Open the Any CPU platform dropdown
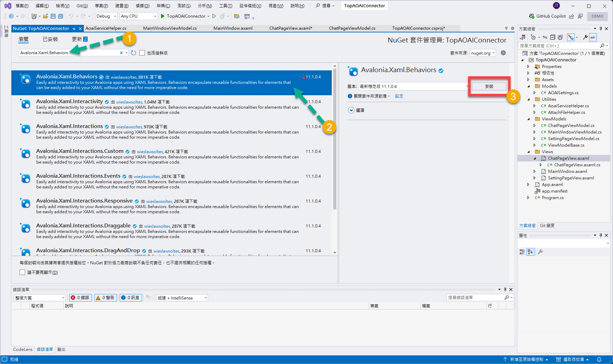Image resolution: width=613 pixels, height=364 pixels. point(138,16)
